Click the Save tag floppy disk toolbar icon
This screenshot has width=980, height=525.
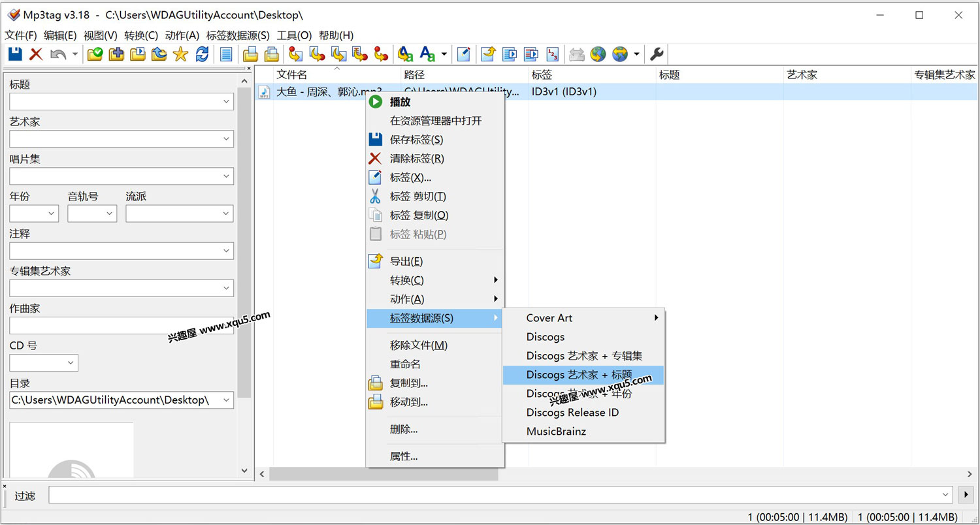(x=15, y=54)
